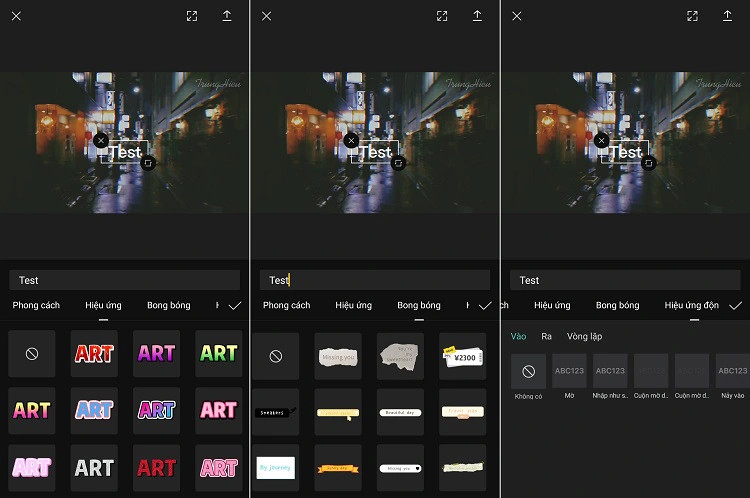
Task: Select the "Vào" in-animation tab
Action: [518, 337]
